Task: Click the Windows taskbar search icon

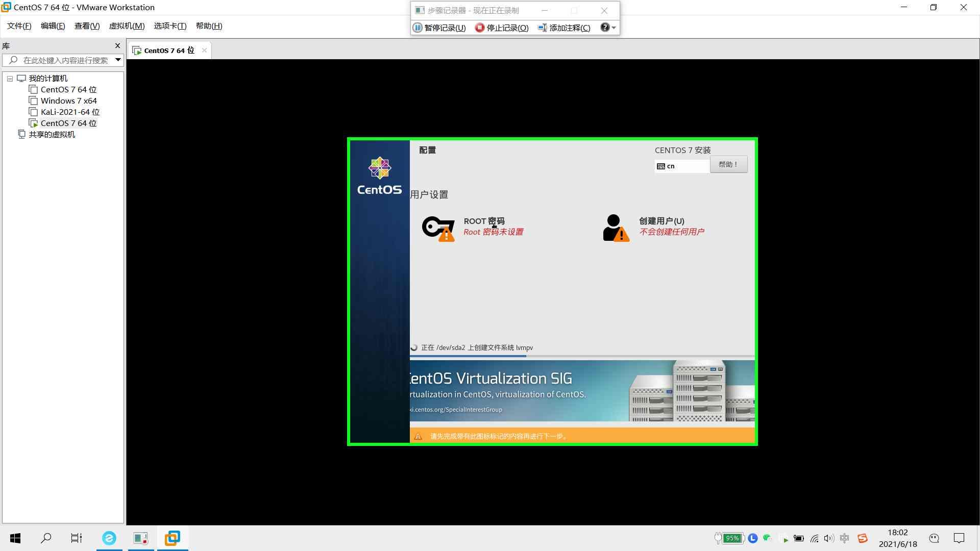Action: (x=46, y=538)
